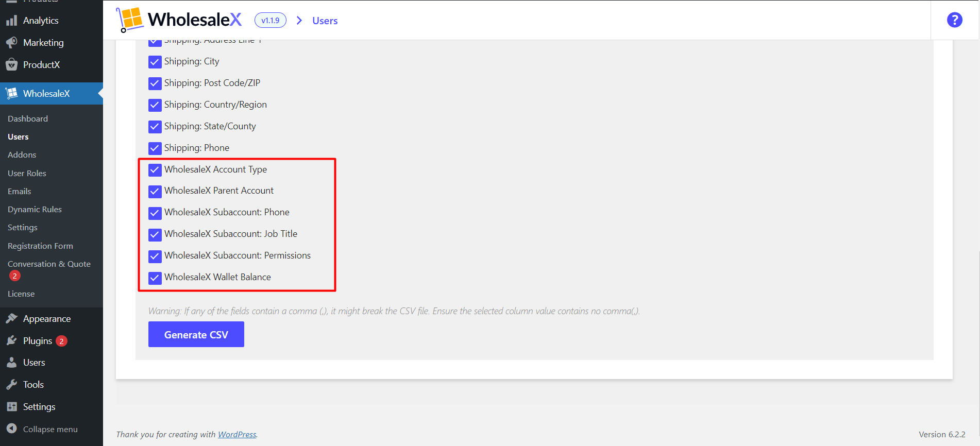This screenshot has width=980, height=446.
Task: Open User Roles submenu item
Action: [x=27, y=173]
